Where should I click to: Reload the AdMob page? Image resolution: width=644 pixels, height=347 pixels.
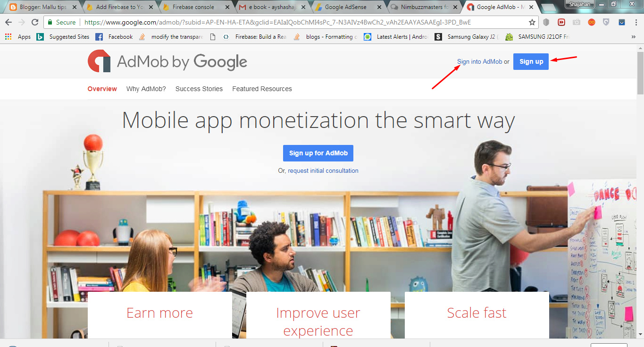[x=35, y=22]
